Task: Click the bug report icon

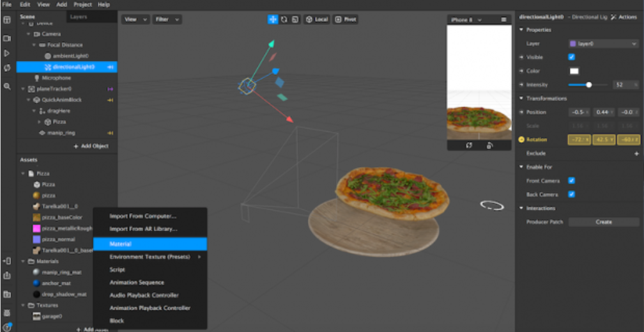Action: pyautogui.click(x=7, y=313)
